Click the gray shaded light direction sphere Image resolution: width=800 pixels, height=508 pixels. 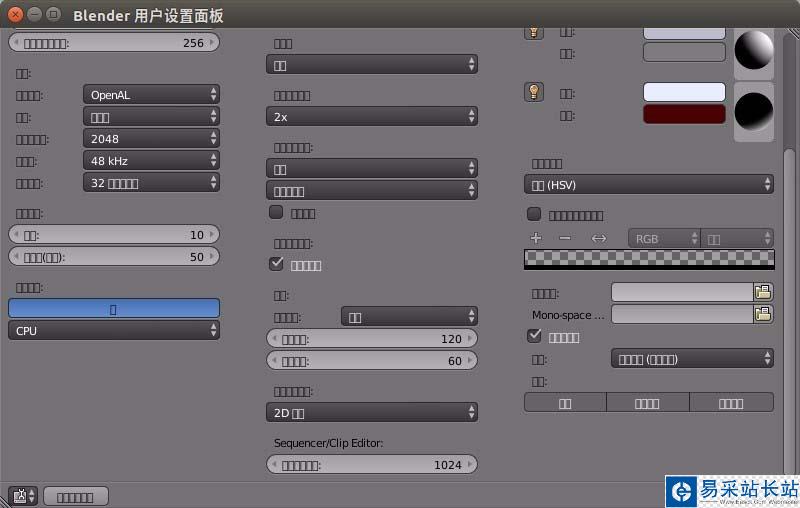[x=754, y=50]
